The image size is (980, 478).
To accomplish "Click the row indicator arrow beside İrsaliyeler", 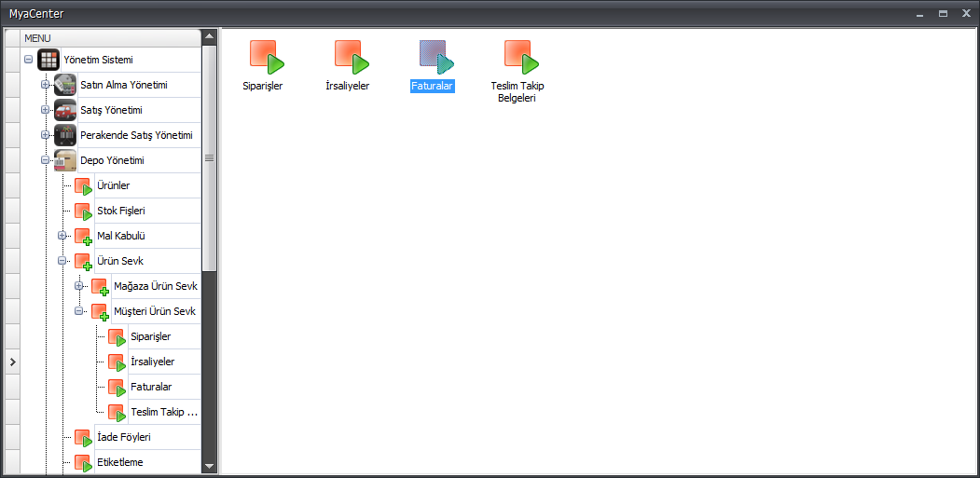I will pos(12,362).
